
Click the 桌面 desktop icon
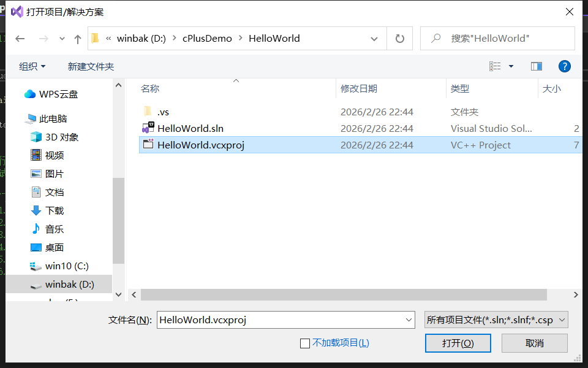tap(36, 247)
